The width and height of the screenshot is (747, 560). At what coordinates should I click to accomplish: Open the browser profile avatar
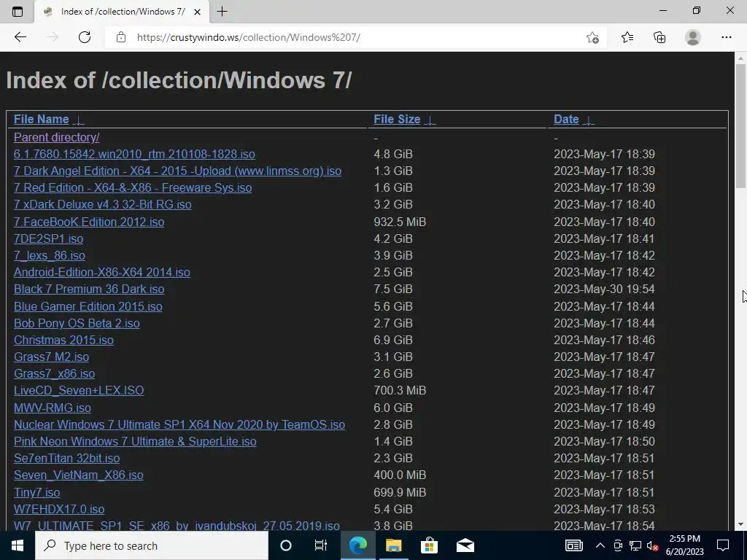(x=693, y=37)
